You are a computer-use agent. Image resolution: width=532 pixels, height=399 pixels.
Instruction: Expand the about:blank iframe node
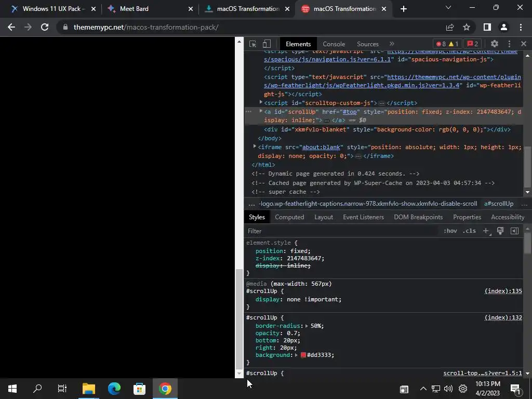[255, 146]
